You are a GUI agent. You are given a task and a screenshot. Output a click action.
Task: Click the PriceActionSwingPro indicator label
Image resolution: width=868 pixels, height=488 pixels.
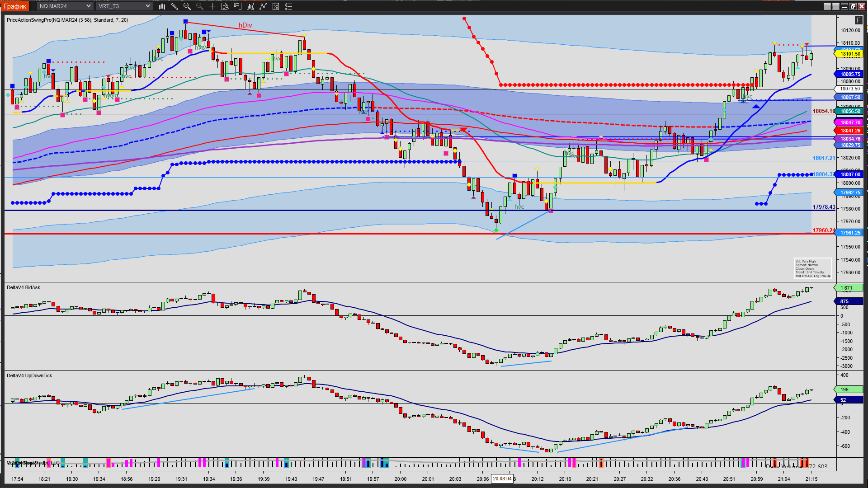[x=67, y=20]
